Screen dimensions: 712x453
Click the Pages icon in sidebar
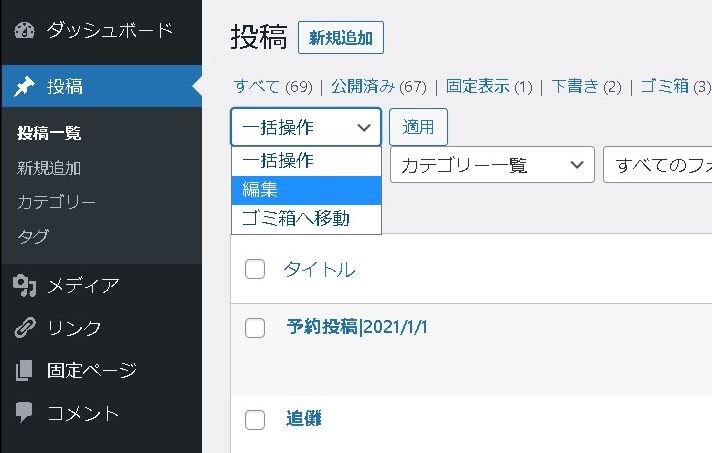pos(25,371)
